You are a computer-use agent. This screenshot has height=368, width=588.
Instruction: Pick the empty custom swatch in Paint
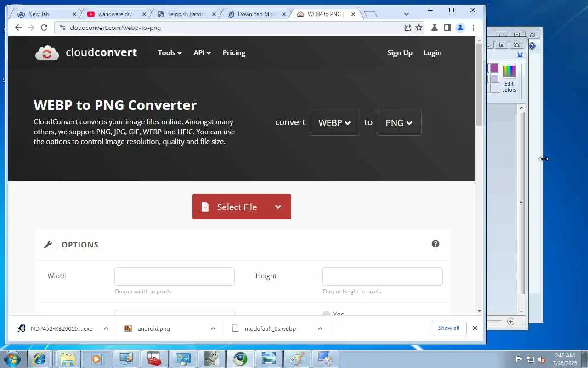point(494,88)
